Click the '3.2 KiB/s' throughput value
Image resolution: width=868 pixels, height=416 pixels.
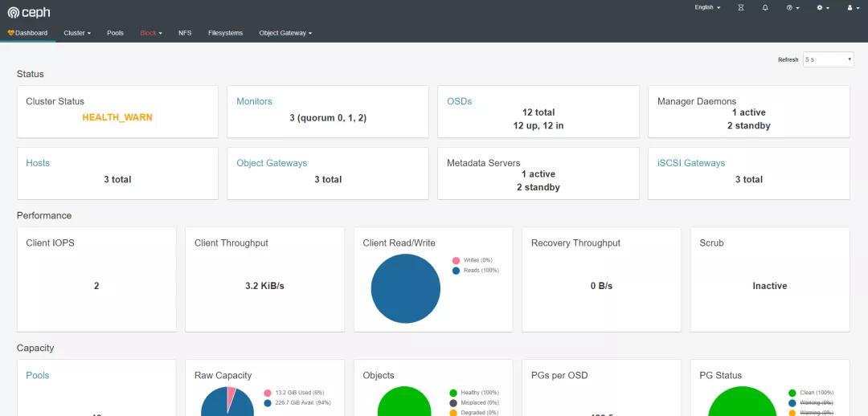264,286
